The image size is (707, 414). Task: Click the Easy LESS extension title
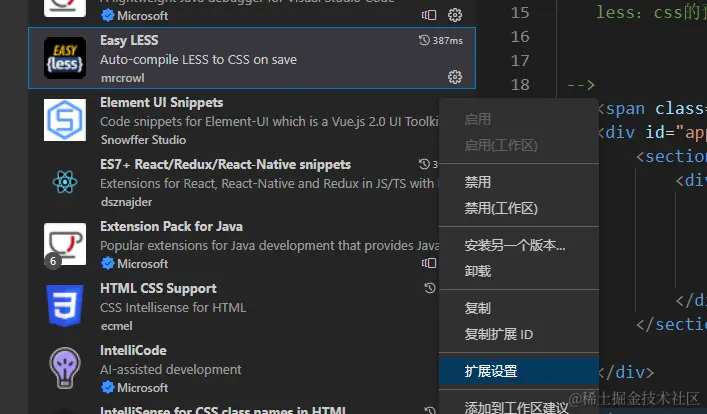(129, 41)
